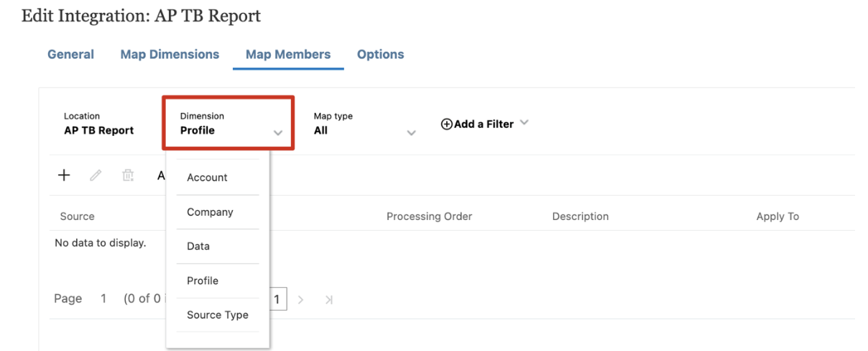Go to the Options tab
Screen dimensions: 868x351
(x=380, y=54)
